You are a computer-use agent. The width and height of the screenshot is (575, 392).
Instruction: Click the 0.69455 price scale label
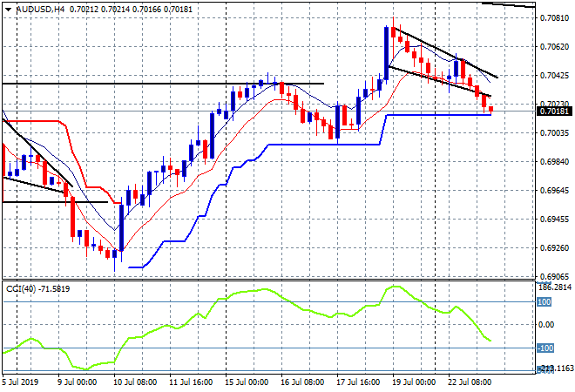(x=554, y=220)
